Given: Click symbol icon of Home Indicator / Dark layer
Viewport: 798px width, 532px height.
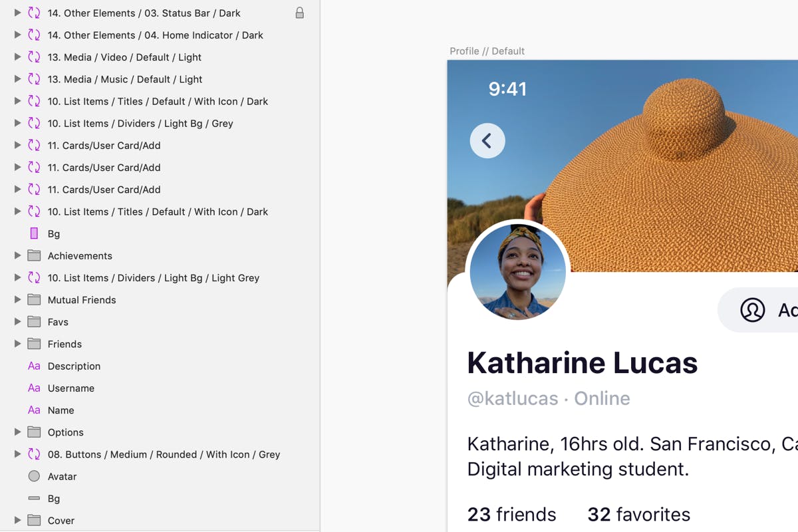Looking at the screenshot, I should (x=34, y=35).
